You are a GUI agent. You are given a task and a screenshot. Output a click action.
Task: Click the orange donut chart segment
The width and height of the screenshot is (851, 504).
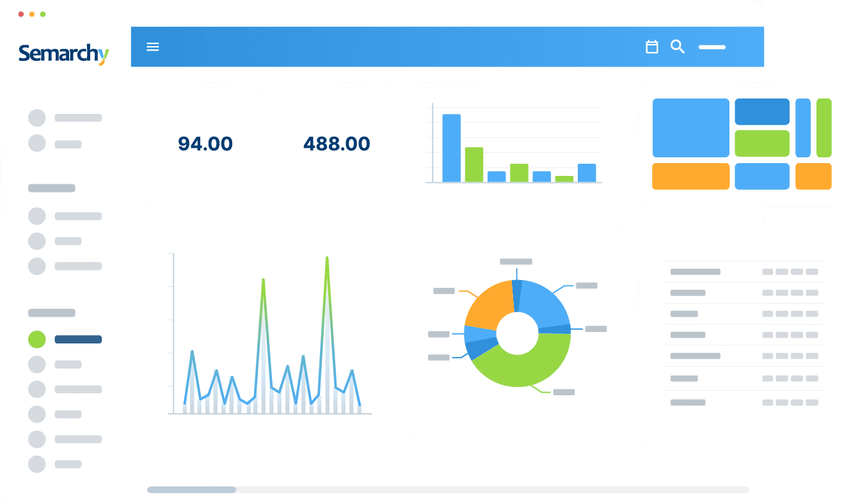[x=489, y=306]
